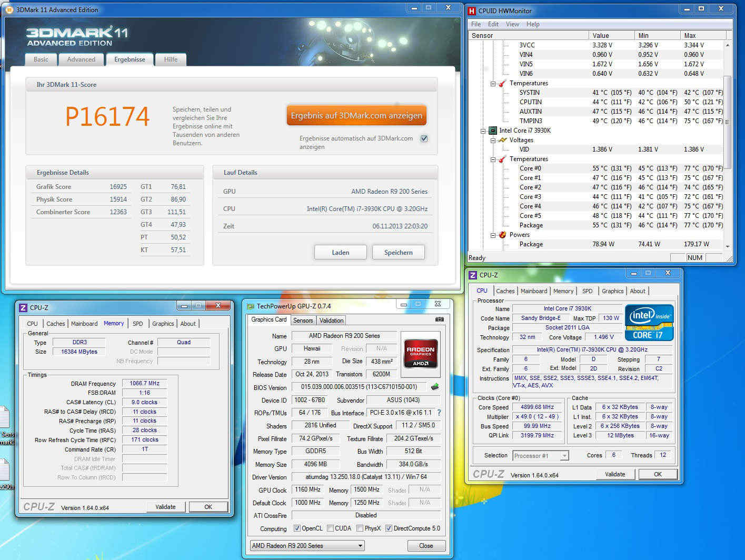This screenshot has height=560, width=745.
Task: Open the GPU selection dropdown in GPU-Z
Action: [x=307, y=546]
